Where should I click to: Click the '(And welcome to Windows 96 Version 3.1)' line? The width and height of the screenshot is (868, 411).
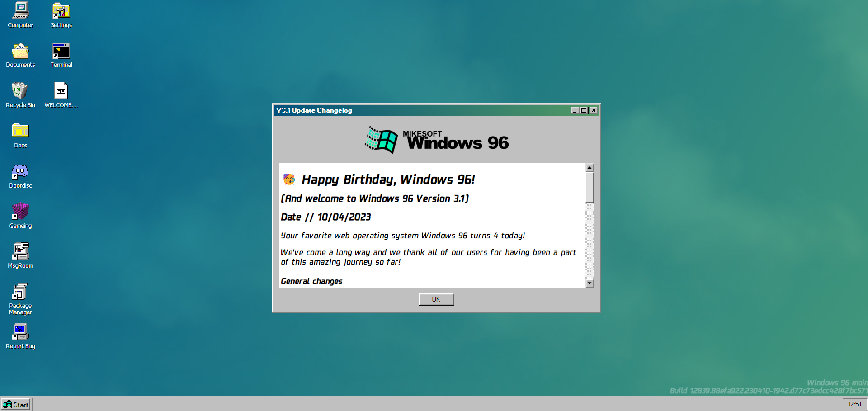[x=375, y=198]
